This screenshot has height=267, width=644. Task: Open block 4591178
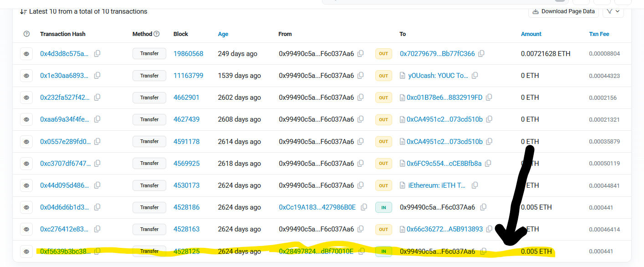point(186,141)
